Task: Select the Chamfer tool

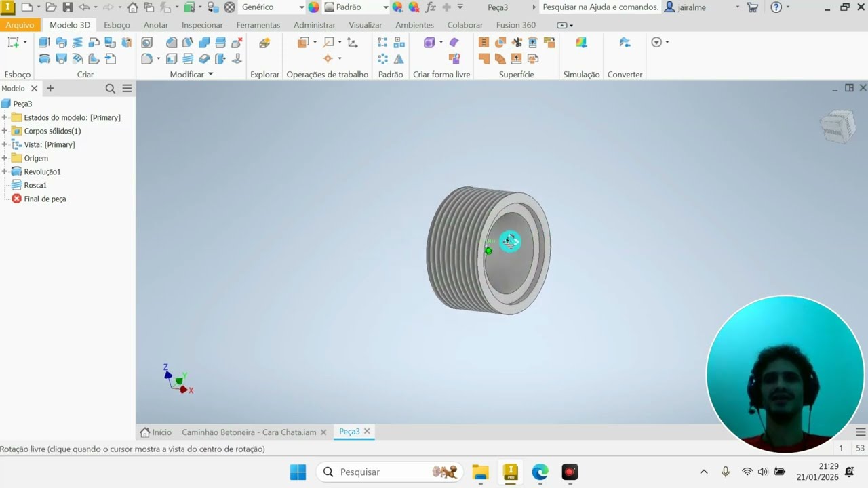Action: point(172,43)
